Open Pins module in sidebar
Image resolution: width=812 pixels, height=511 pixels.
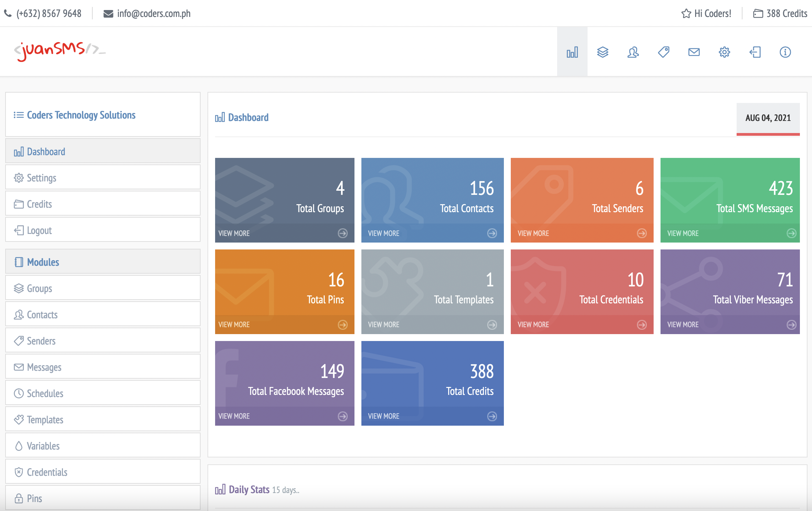pos(103,498)
